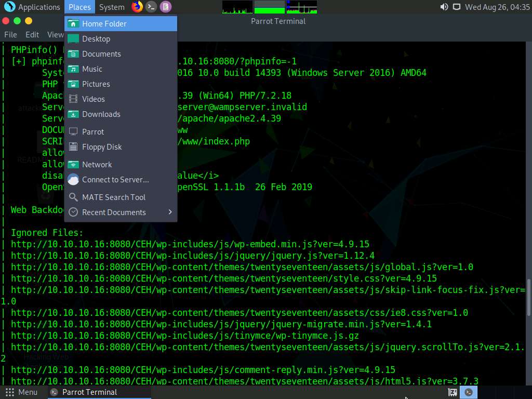Open the CPU system monitor graph
The width and height of the screenshot is (532, 399).
coord(237,7)
